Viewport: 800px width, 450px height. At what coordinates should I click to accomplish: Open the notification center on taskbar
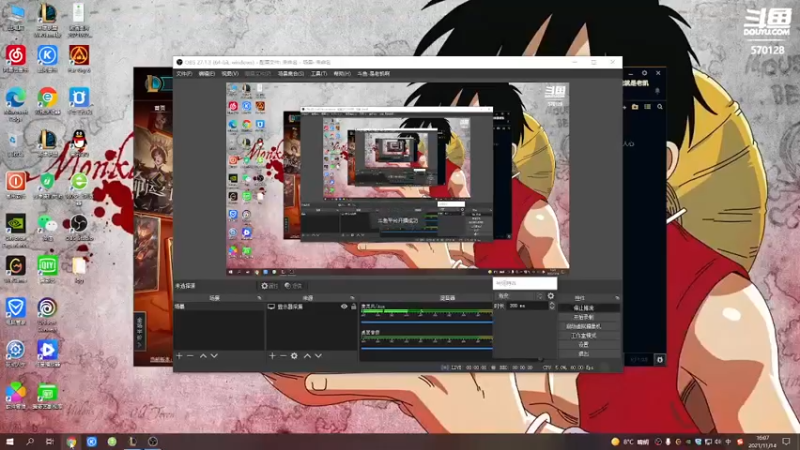787,441
